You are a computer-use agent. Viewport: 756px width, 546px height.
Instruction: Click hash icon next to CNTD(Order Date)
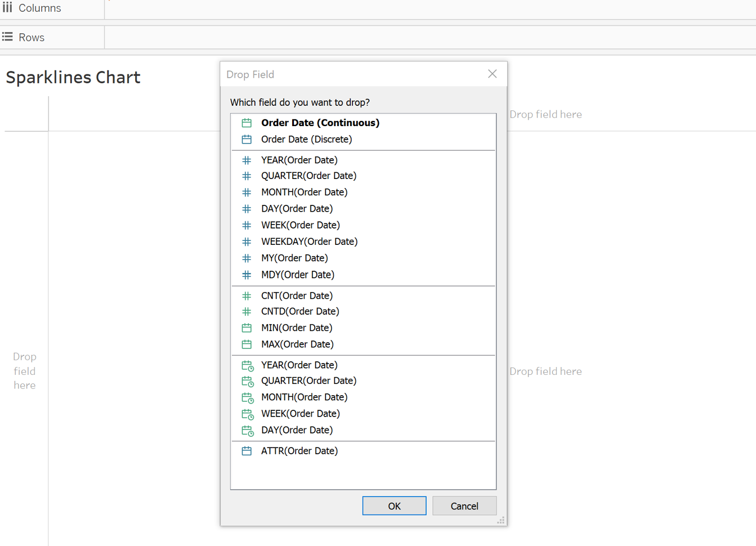point(247,311)
